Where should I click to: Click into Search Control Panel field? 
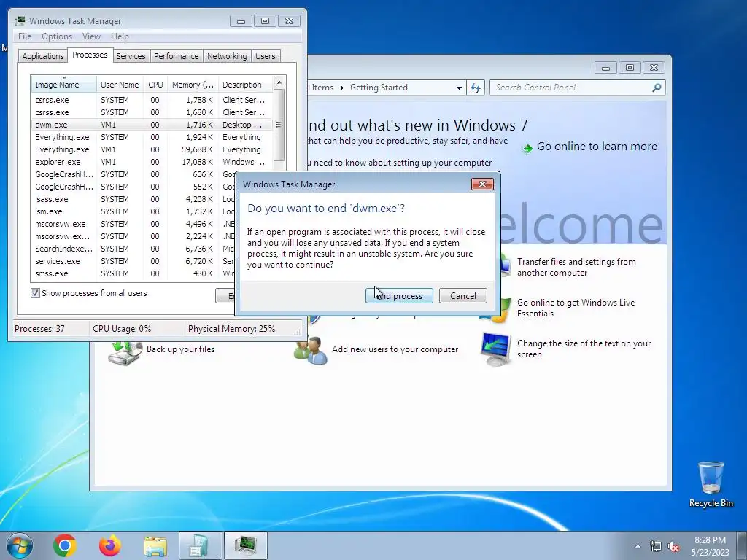click(570, 87)
